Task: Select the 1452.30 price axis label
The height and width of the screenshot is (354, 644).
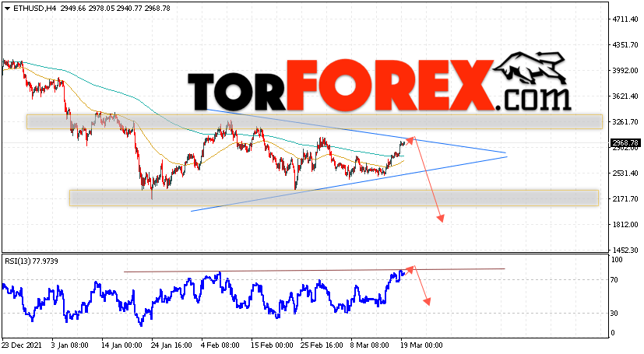Action: click(625, 251)
